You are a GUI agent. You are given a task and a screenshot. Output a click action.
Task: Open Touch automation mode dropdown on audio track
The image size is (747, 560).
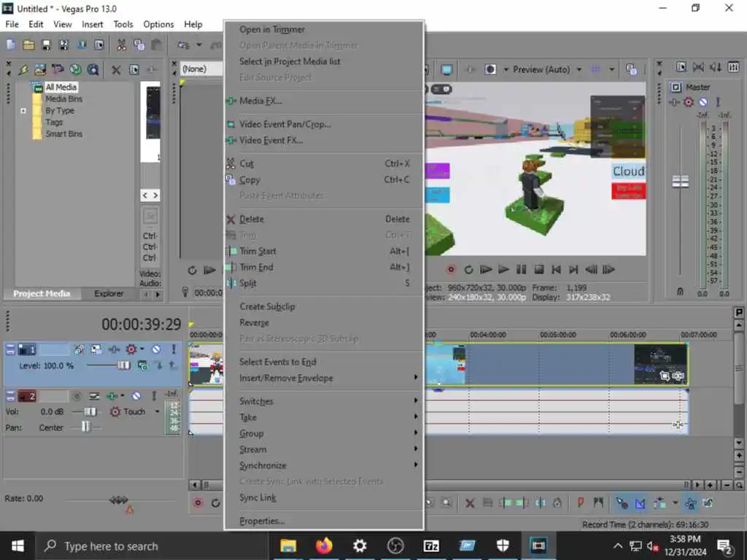point(158,411)
